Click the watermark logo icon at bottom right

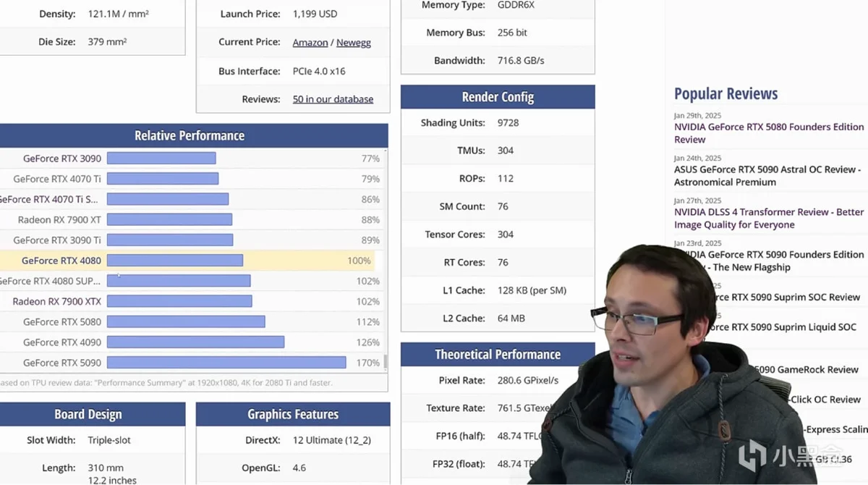click(x=752, y=456)
